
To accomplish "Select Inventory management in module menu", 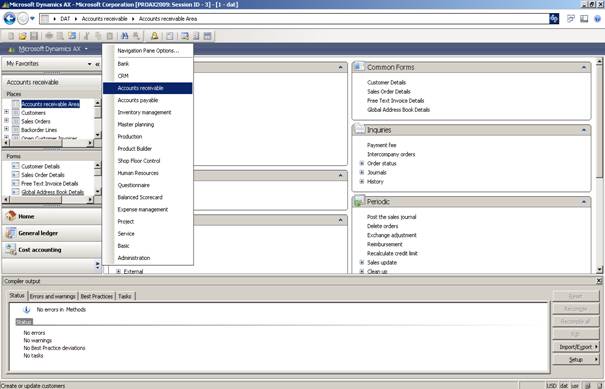I will (148, 112).
